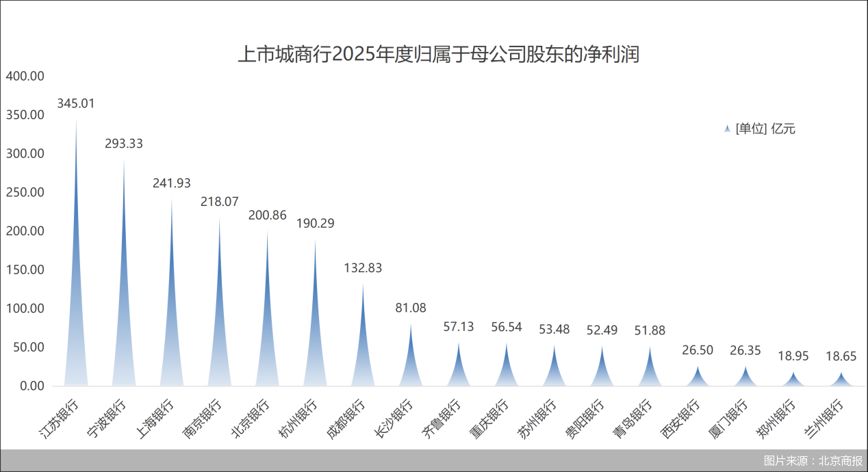868x472 pixels.
Task: Click the 53.48 data label
Action: (554, 329)
